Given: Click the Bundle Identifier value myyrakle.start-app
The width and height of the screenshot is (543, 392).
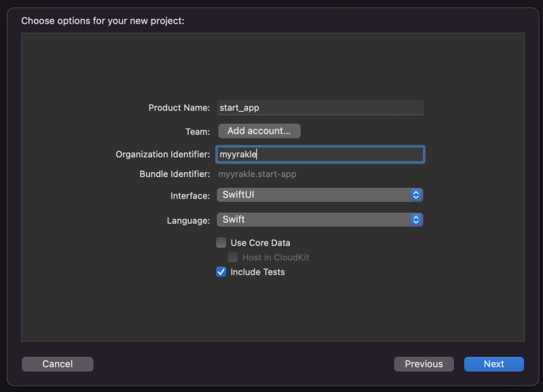Looking at the screenshot, I should (257, 174).
